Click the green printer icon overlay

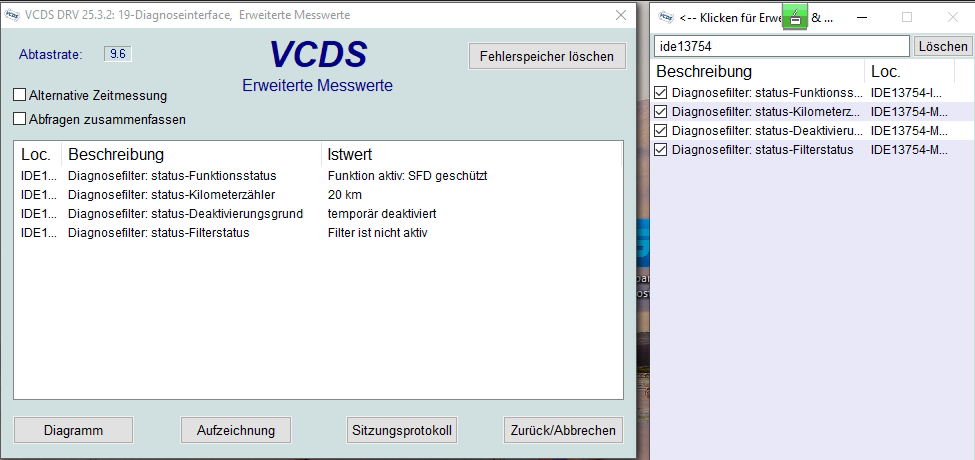[x=795, y=17]
